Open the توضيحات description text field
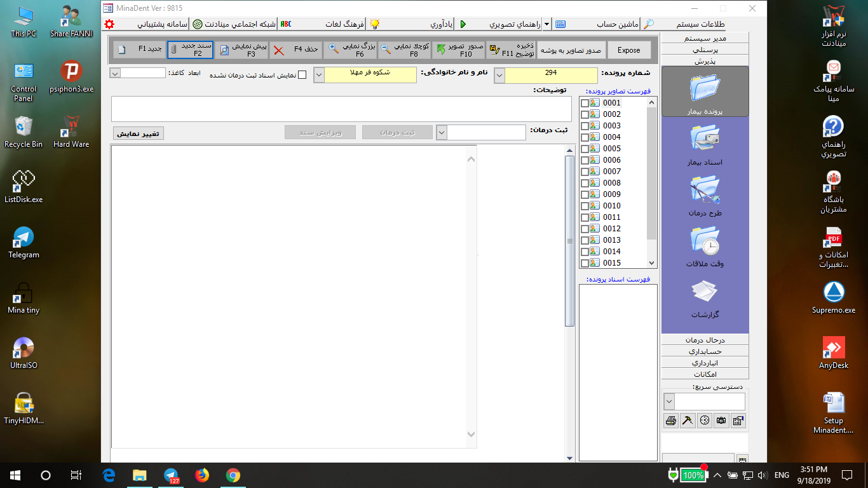The width and height of the screenshot is (868, 488). tap(342, 109)
